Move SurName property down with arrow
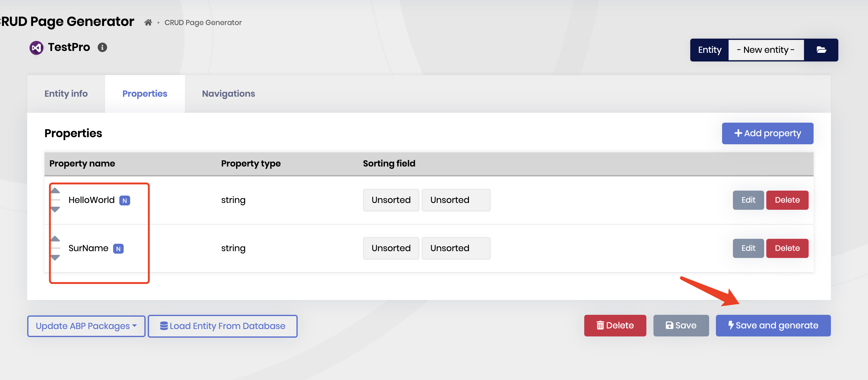Screen dimensions: 868x380 pyautogui.click(x=55, y=257)
